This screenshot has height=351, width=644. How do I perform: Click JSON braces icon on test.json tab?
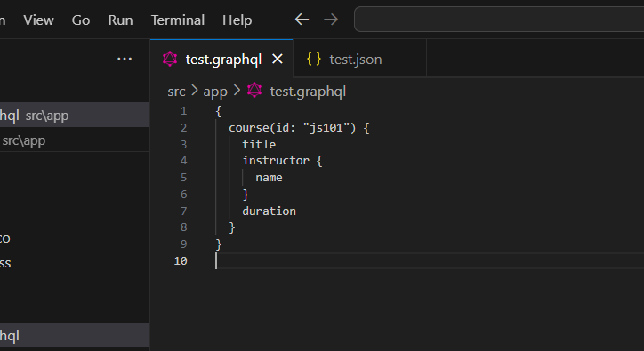(314, 60)
